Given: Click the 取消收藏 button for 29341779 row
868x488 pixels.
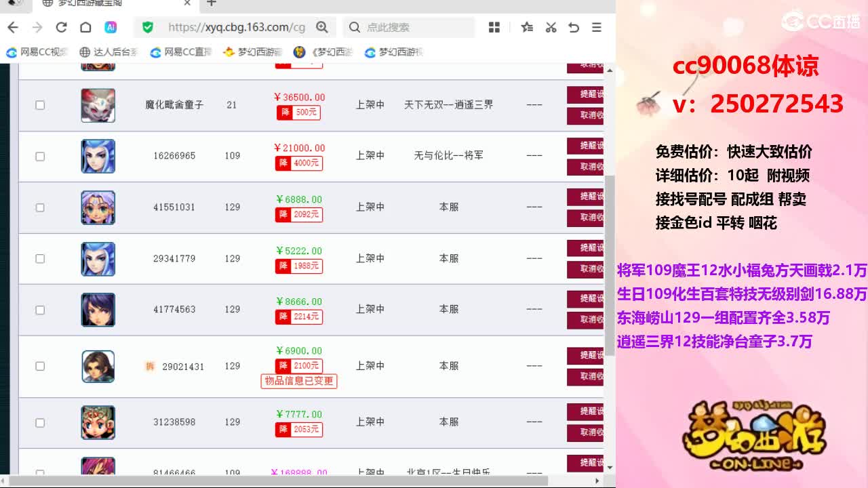Looking at the screenshot, I should pos(585,269).
